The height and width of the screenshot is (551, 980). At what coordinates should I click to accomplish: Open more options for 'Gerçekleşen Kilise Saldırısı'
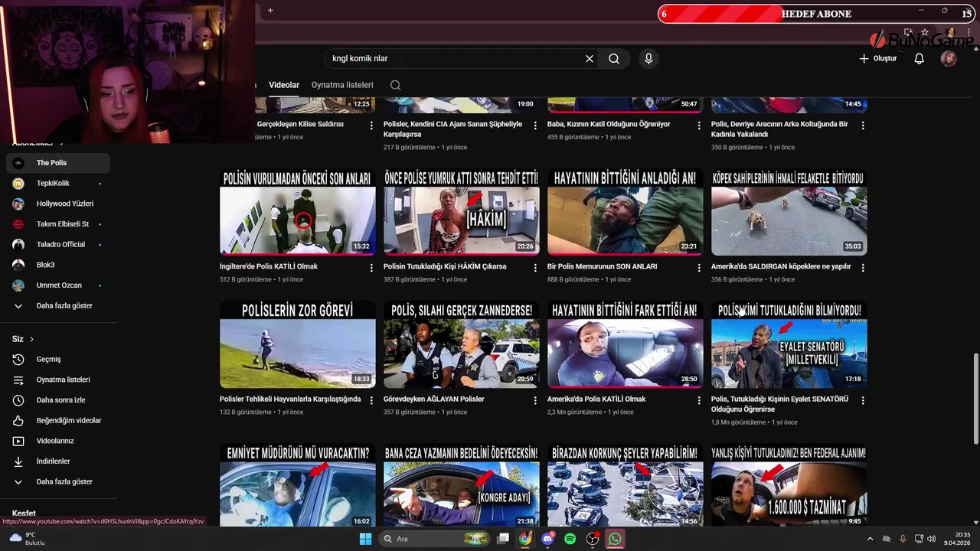[x=371, y=126]
